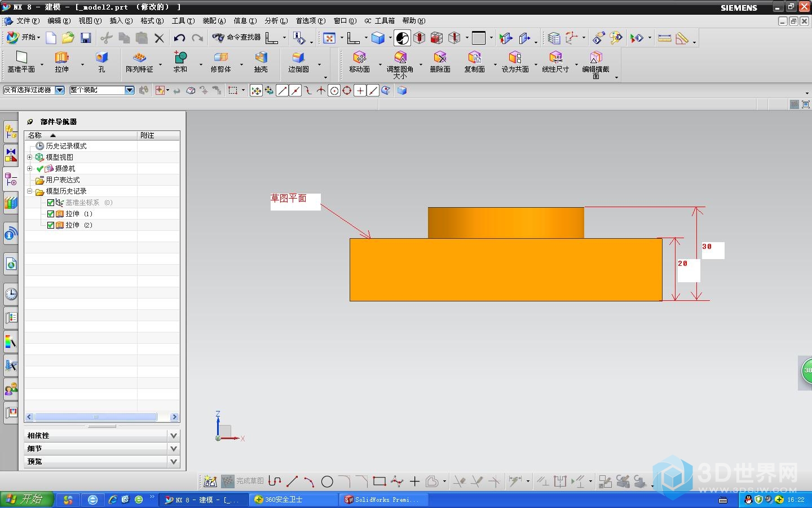Click the 命令查找器 command finder button
Image resolution: width=812 pixels, height=508 pixels.
click(x=236, y=38)
